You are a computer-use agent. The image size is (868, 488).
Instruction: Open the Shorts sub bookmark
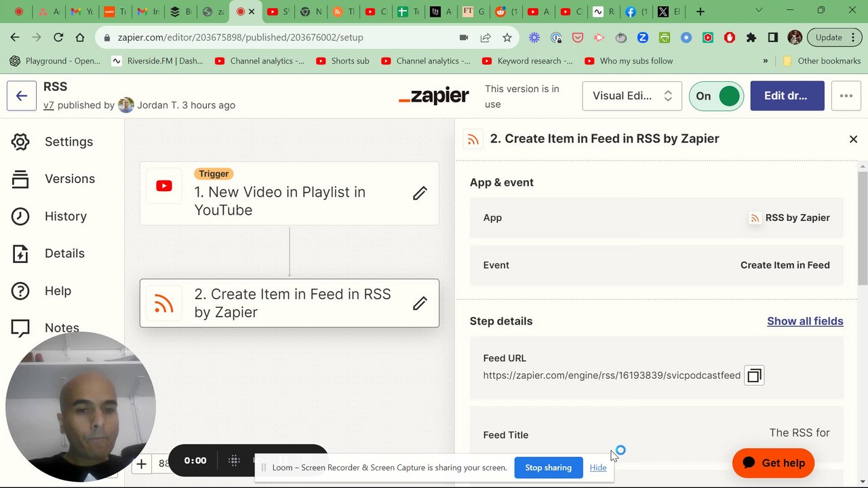(342, 61)
